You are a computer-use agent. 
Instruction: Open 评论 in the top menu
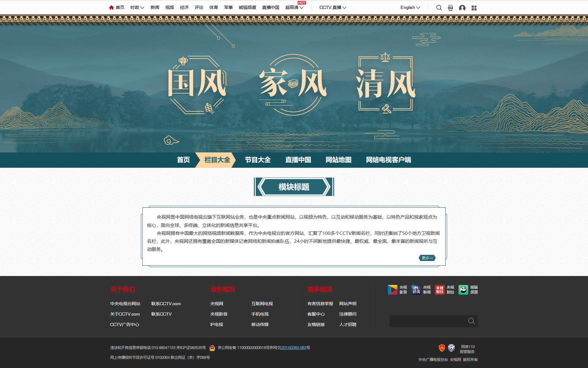coord(199,7)
